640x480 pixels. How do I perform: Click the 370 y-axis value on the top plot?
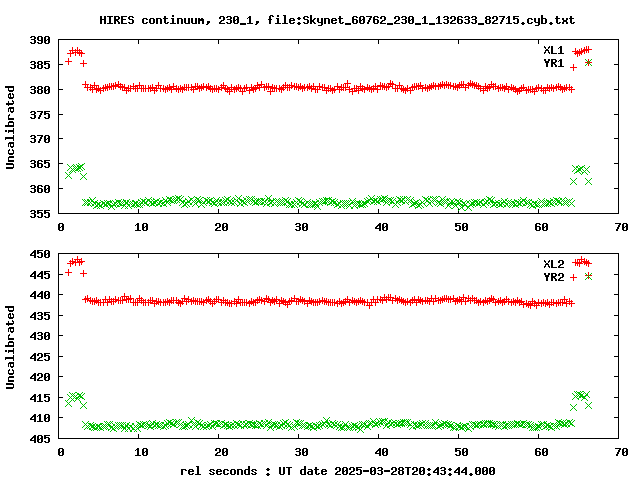(40, 139)
